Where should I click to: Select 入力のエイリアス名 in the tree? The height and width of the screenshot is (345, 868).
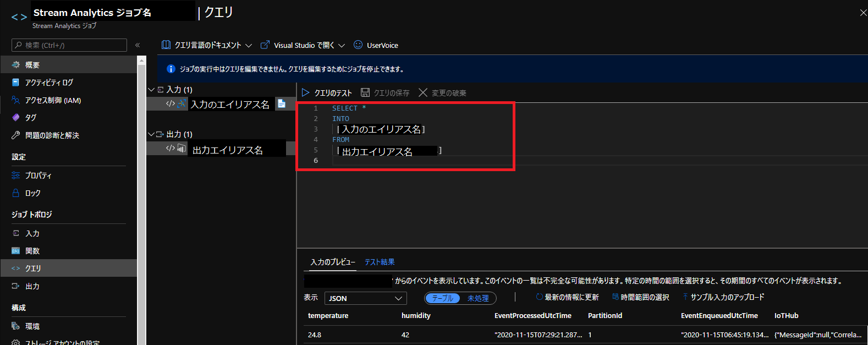tap(230, 104)
